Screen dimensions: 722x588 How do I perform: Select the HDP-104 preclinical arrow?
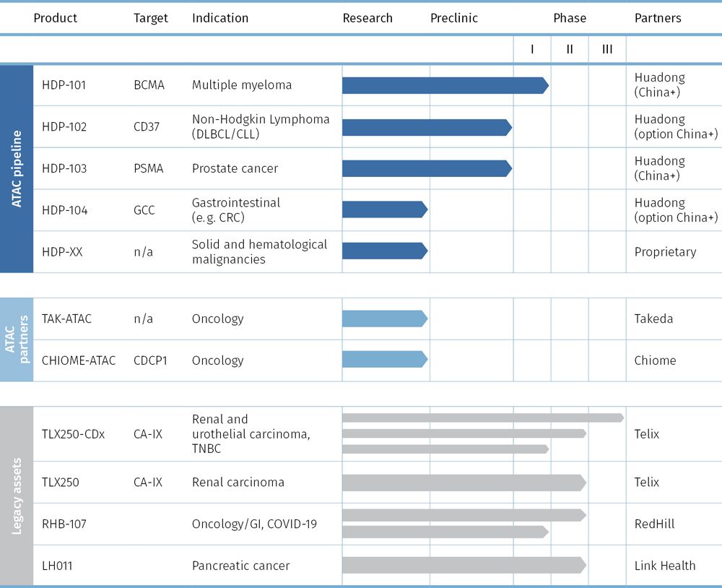[x=383, y=210]
